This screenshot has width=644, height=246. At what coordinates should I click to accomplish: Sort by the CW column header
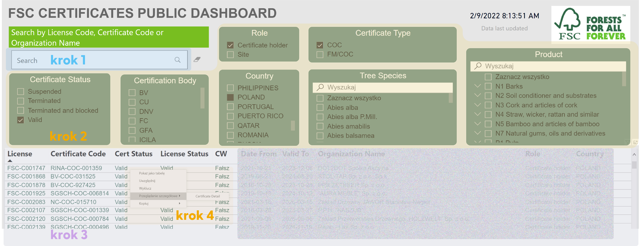tap(221, 154)
